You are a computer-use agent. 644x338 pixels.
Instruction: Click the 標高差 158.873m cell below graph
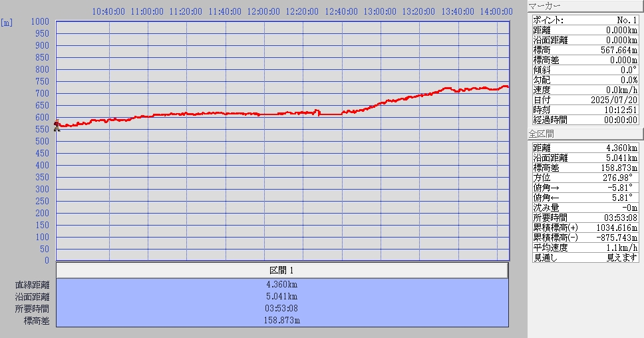pos(281,321)
